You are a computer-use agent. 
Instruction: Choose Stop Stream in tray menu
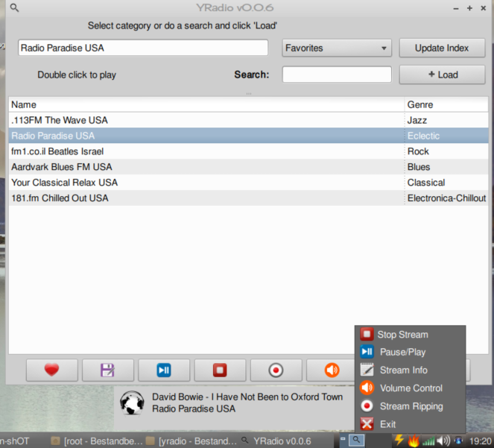[x=410, y=335]
